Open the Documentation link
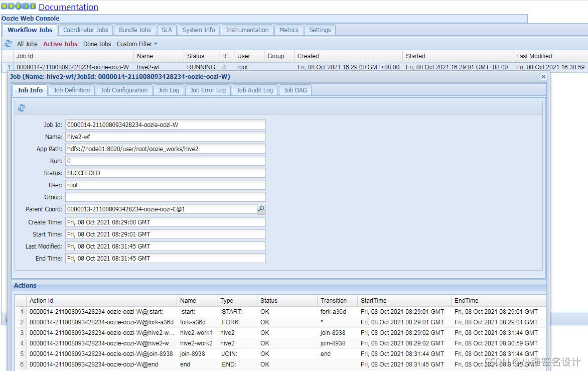This screenshot has height=371, width=588. coord(68,7)
